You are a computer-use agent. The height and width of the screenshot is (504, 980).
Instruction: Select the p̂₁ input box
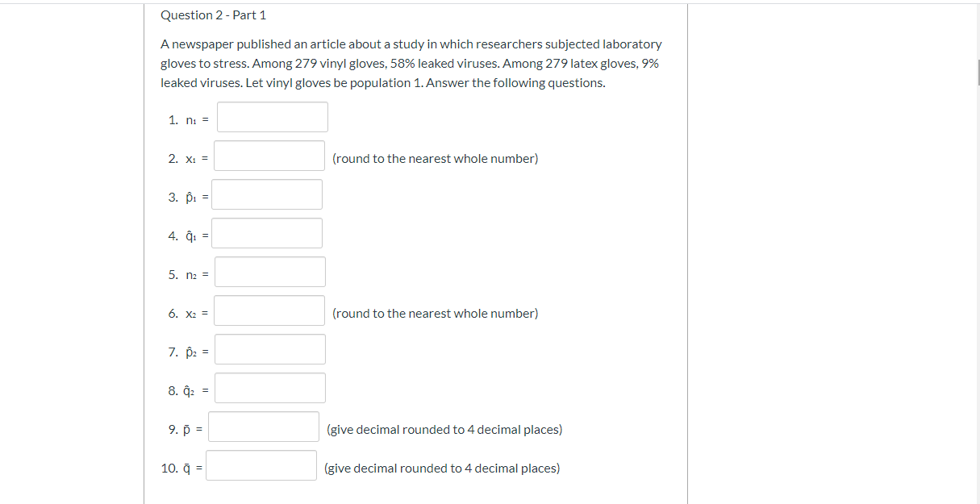(266, 194)
